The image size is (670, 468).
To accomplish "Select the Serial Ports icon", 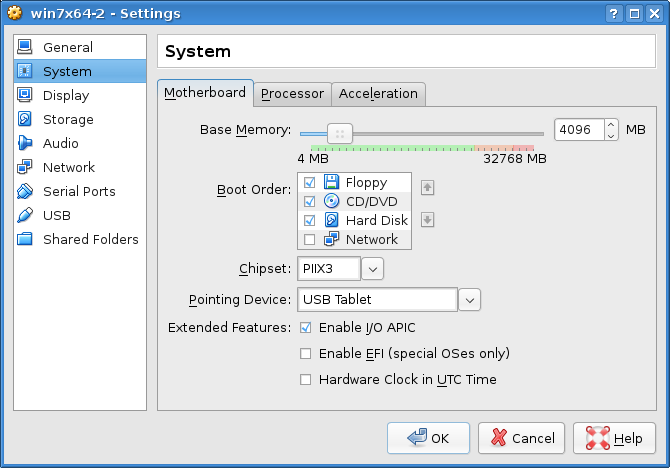I will 25,191.
